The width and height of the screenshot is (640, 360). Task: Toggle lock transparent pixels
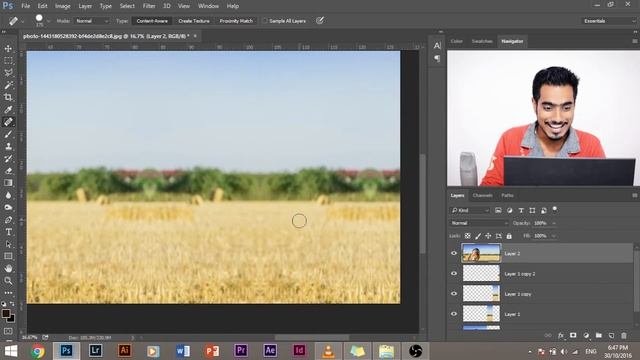pos(468,236)
